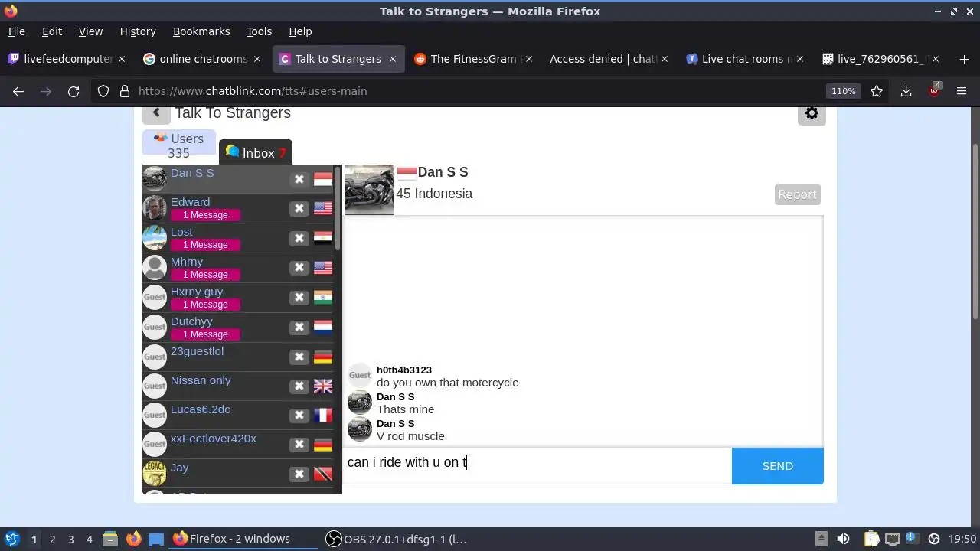The height and width of the screenshot is (551, 980).
Task: Report user Dan S S
Action: 797,194
